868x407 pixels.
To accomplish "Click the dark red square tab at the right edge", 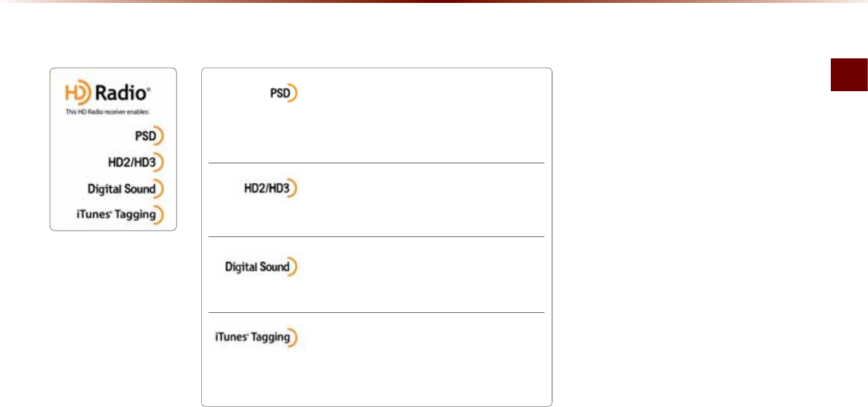I will (849, 74).
